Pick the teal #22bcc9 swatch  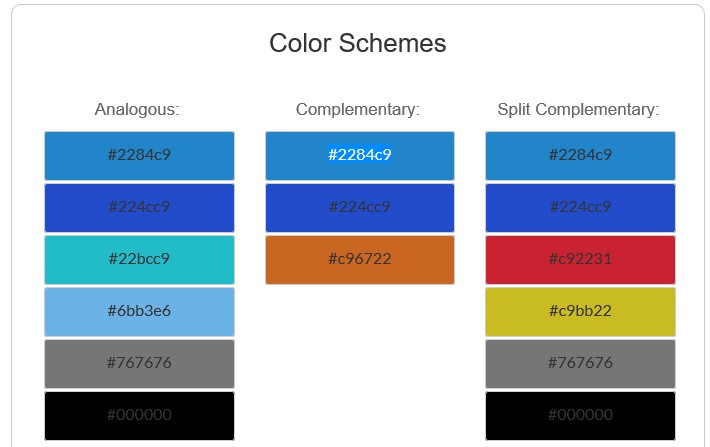139,260
